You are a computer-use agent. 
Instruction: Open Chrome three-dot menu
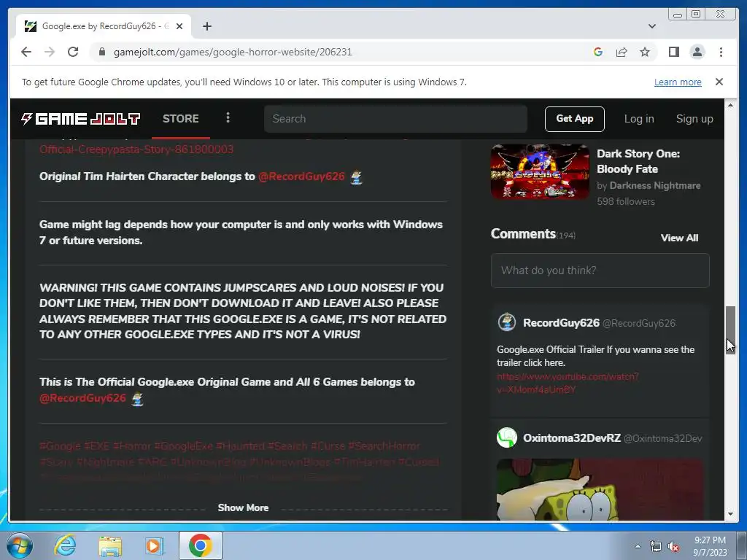click(721, 52)
